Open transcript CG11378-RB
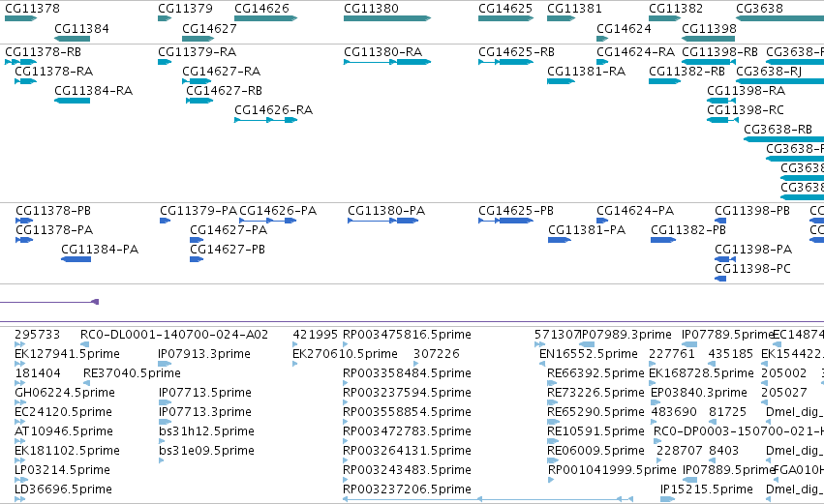This screenshot has height=504, width=824. (44, 52)
